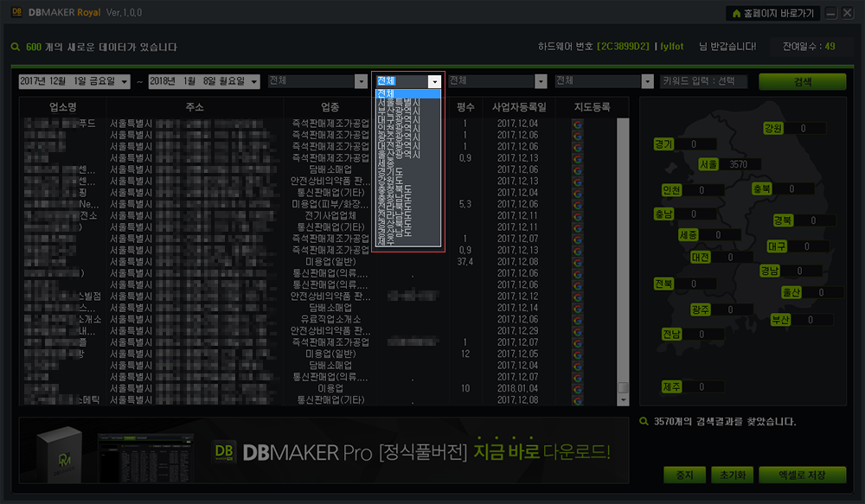Select the 대구 region on the map

[x=777, y=246]
